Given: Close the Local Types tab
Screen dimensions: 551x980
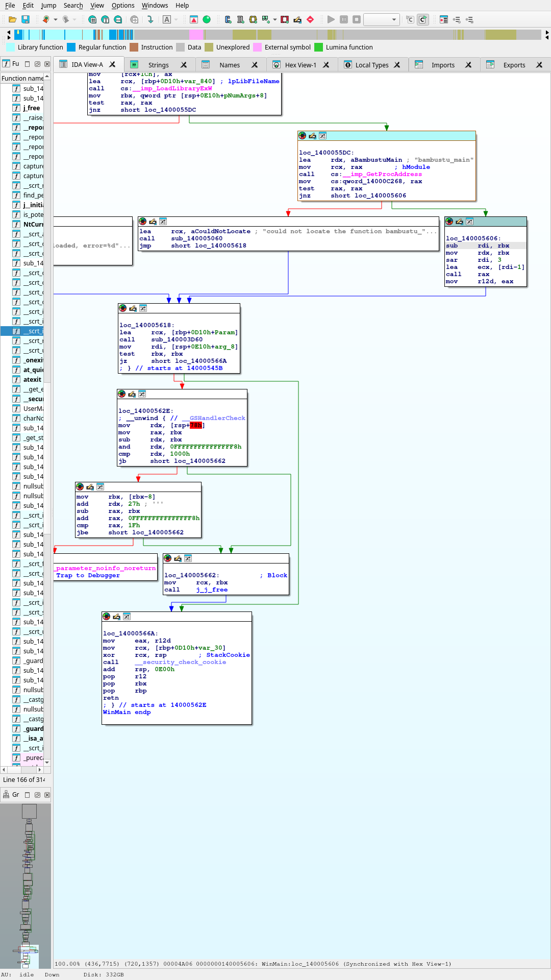Looking at the screenshot, I should pyautogui.click(x=397, y=65).
